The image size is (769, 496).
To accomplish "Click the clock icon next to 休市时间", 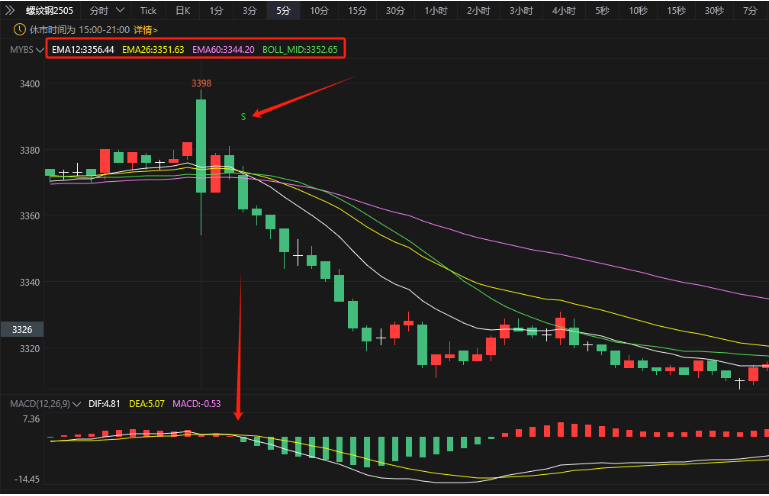I will (18, 30).
